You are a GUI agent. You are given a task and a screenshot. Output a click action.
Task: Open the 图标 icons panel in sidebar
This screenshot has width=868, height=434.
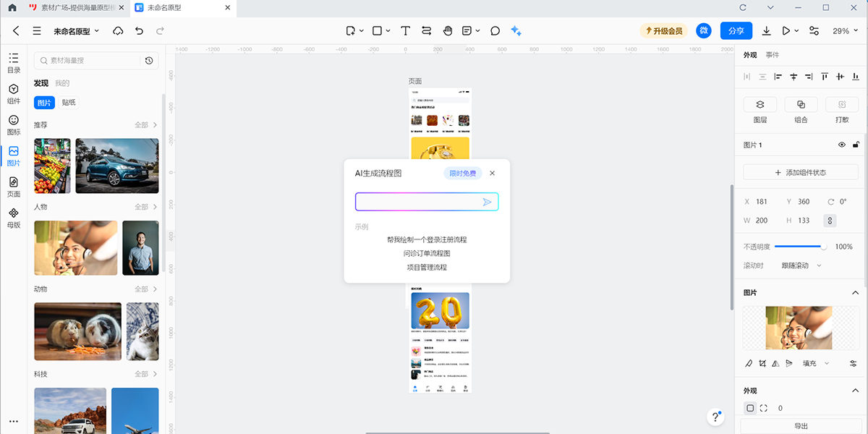[x=14, y=125]
